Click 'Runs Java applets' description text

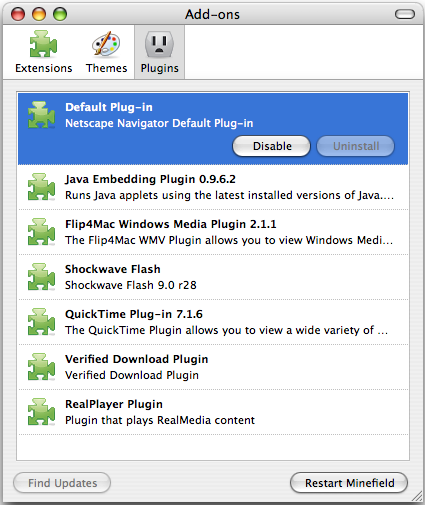(230, 195)
